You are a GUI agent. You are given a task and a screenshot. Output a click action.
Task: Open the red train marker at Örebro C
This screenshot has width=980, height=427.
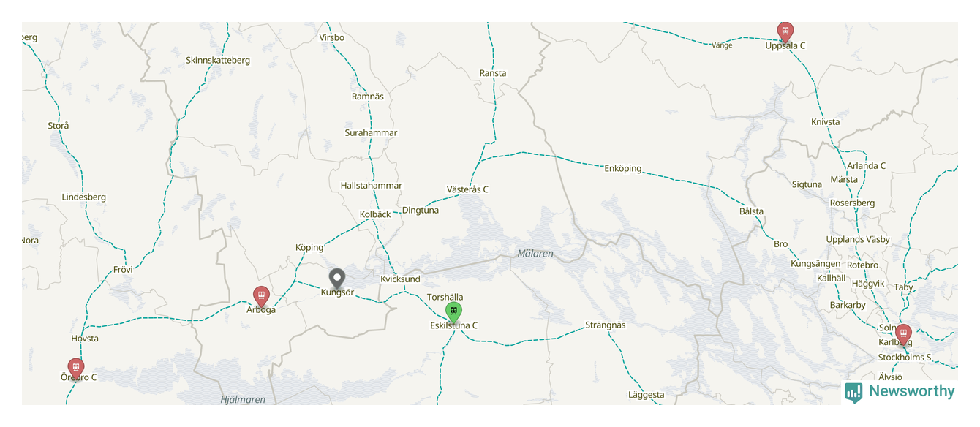(76, 369)
